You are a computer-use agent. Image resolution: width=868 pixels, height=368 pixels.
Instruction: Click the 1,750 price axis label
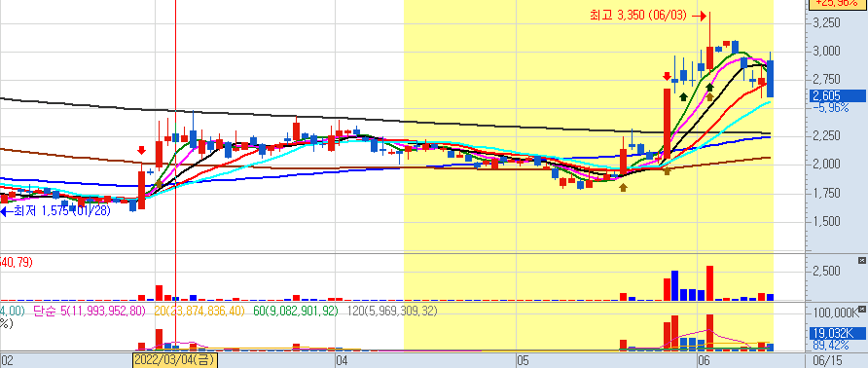(825, 193)
